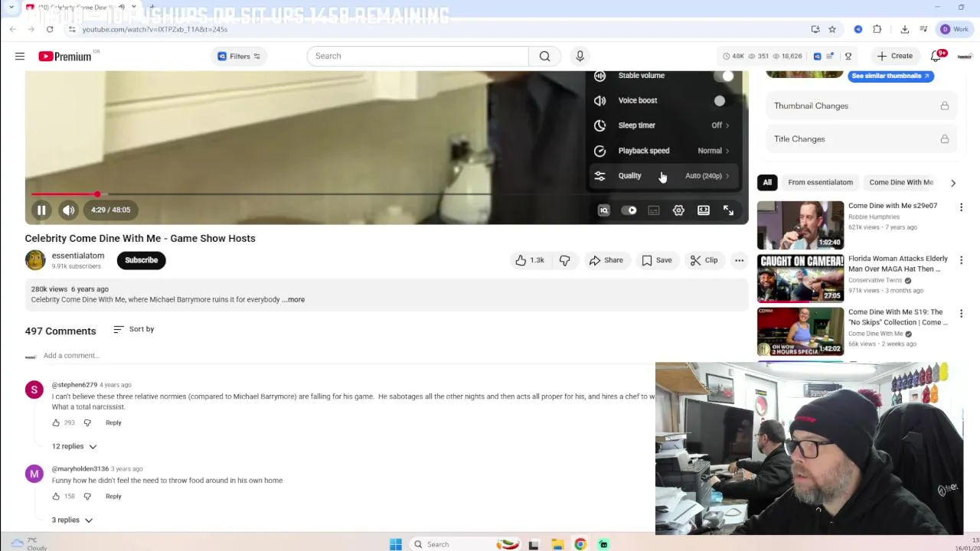Bookmark this page with star

(832, 29)
